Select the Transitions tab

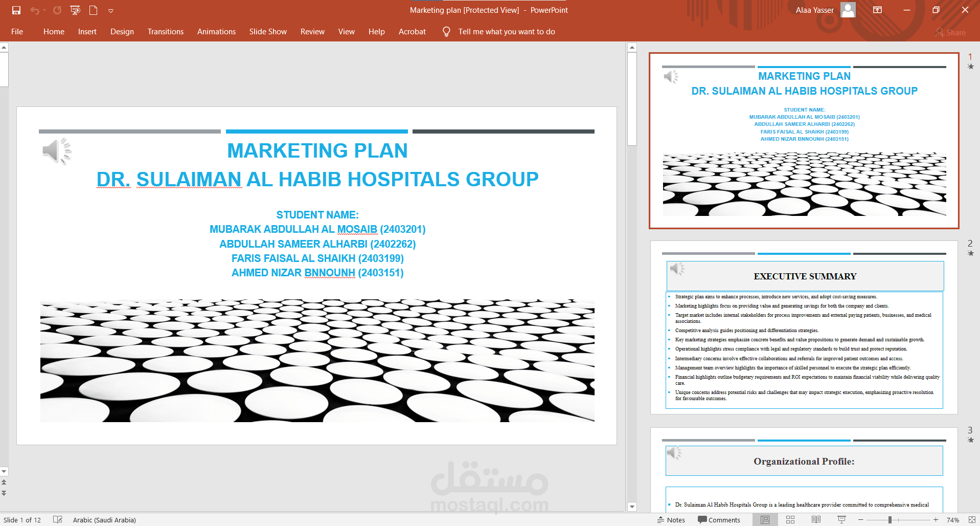(166, 32)
